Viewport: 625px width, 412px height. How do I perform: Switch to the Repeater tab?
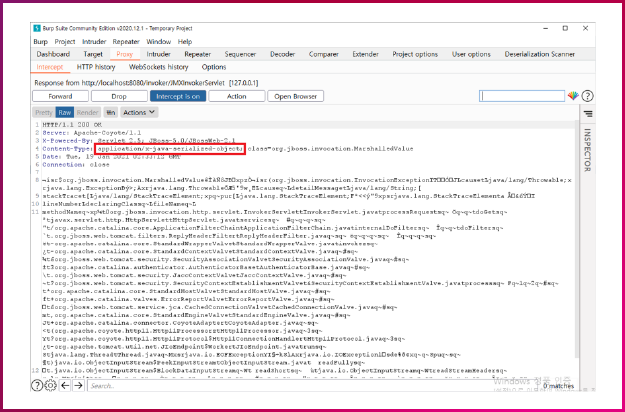tap(197, 54)
